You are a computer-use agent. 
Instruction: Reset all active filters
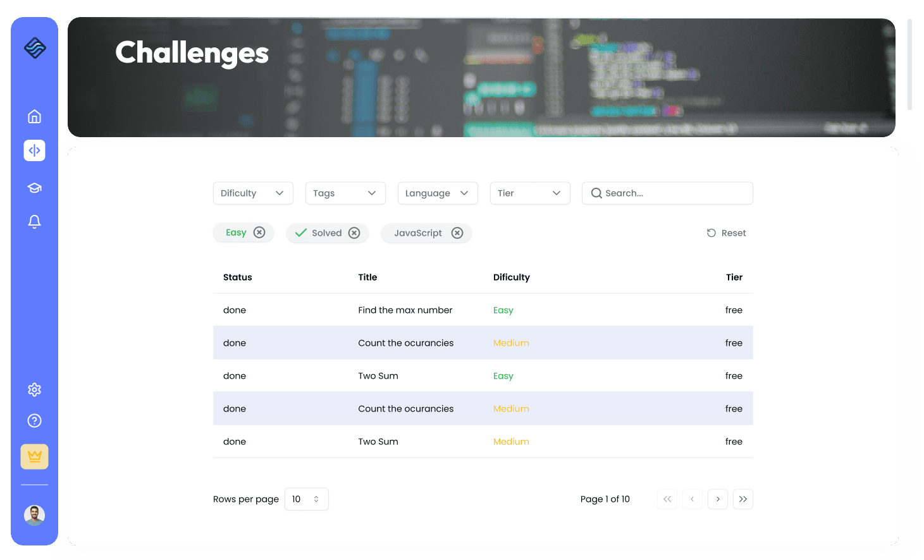point(726,233)
